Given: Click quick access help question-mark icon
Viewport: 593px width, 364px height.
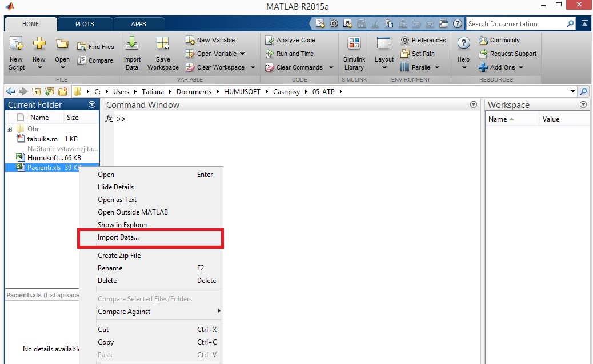Looking at the screenshot, I should click(x=458, y=24).
